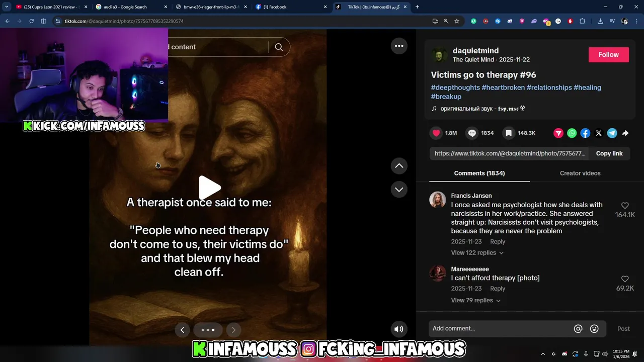Open the #heartbroken hashtag
The image size is (644, 362).
click(x=503, y=87)
